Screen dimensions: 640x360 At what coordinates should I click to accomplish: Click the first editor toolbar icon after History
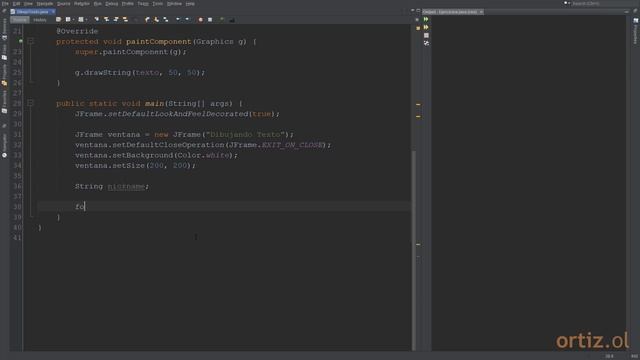click(58, 19)
